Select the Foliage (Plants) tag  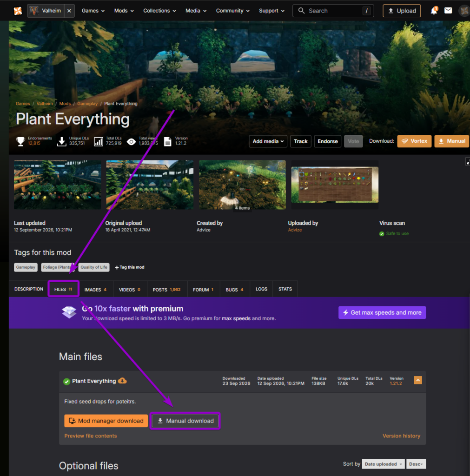(57, 267)
